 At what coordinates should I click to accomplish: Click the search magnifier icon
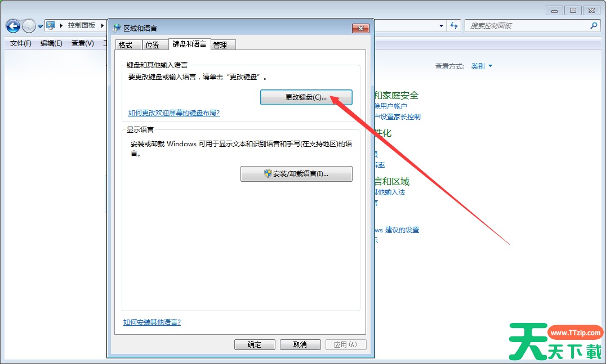coord(594,26)
